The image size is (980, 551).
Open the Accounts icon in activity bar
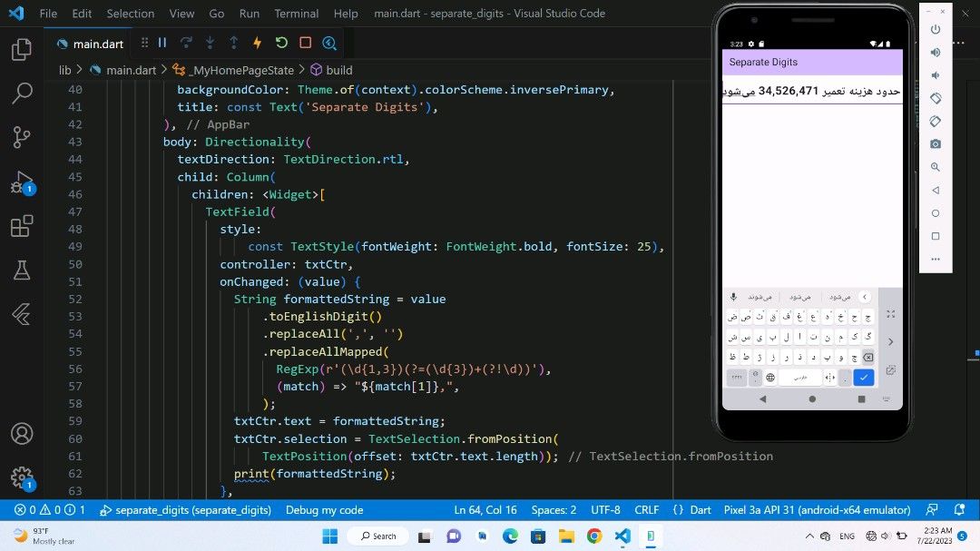[22, 433]
